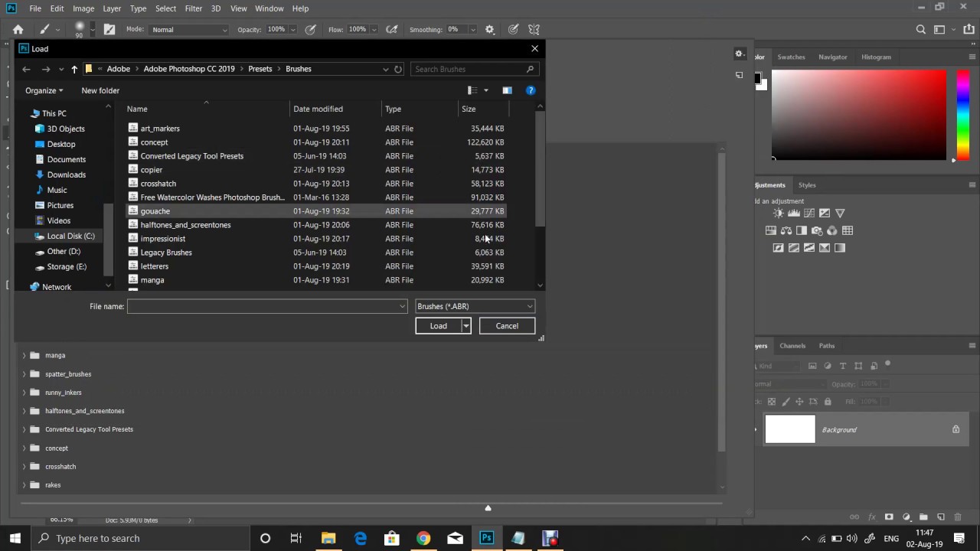Add layer mask icon
Viewport: 980px width, 551px height.
pos(889,517)
